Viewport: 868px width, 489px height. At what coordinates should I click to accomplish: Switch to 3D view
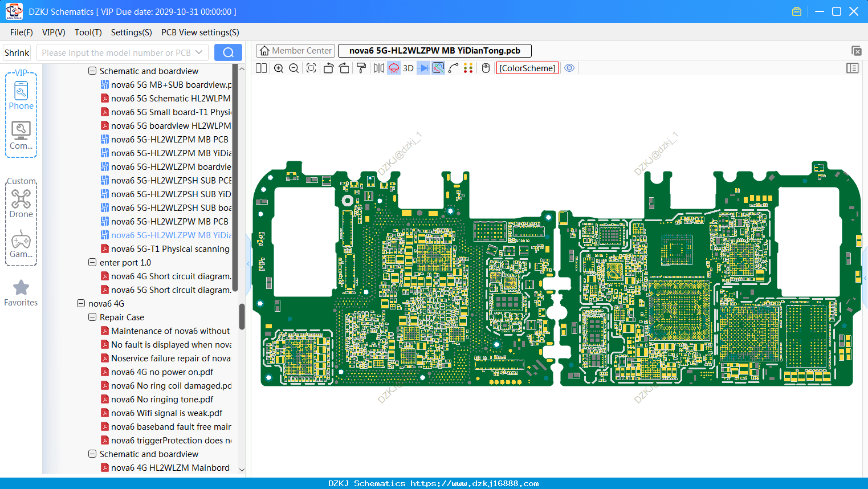pyautogui.click(x=408, y=68)
